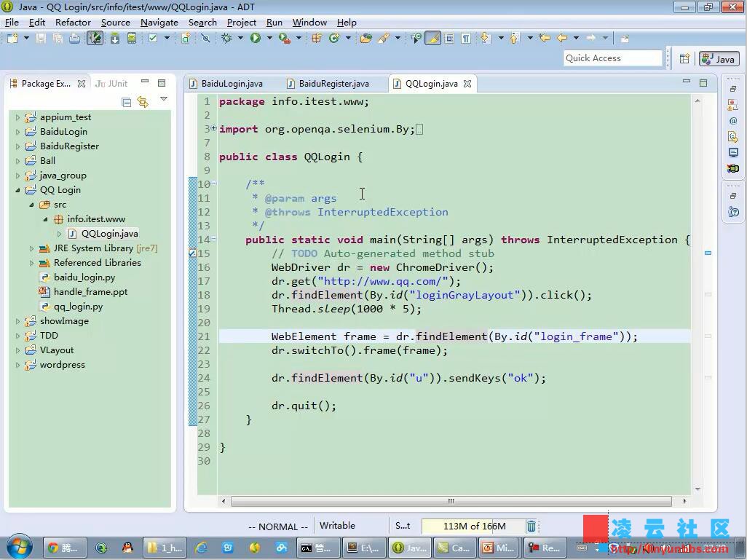Click Last Edit Location icon

[x=545, y=38]
